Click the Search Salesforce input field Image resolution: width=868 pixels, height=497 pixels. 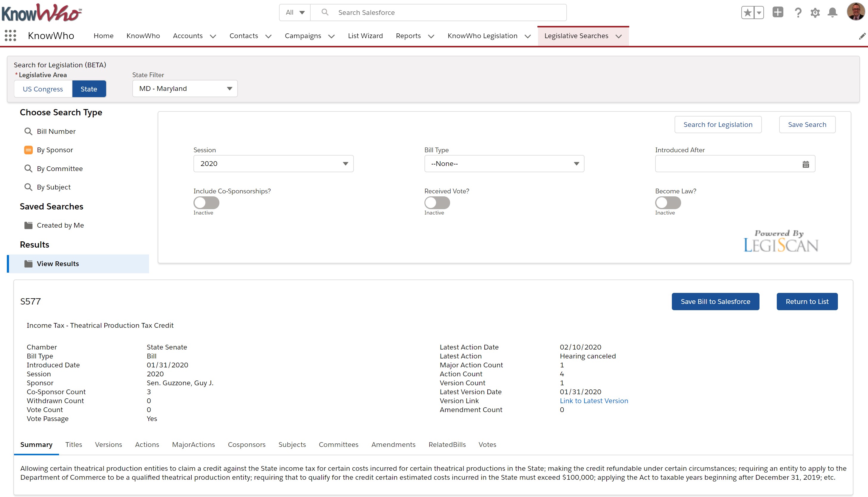coord(444,13)
